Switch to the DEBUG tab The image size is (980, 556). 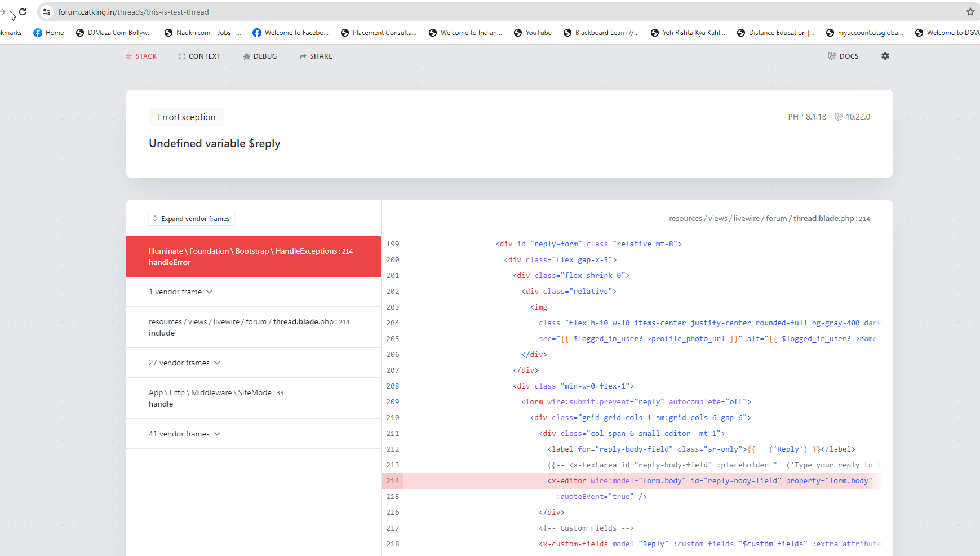(x=260, y=56)
